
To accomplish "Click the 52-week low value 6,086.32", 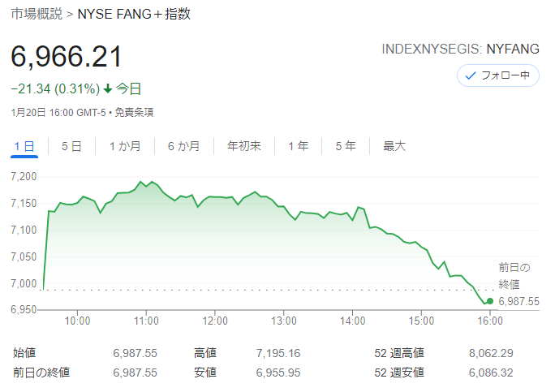I will [x=491, y=373].
